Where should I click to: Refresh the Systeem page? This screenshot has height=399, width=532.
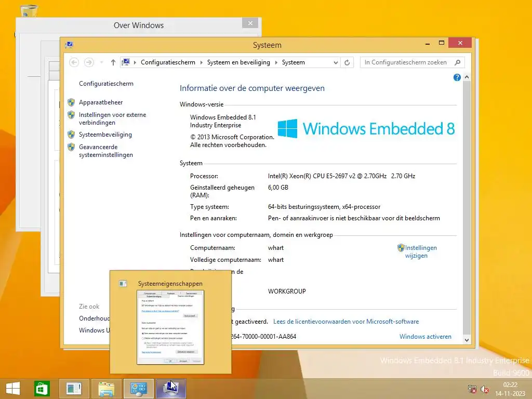coord(347,62)
